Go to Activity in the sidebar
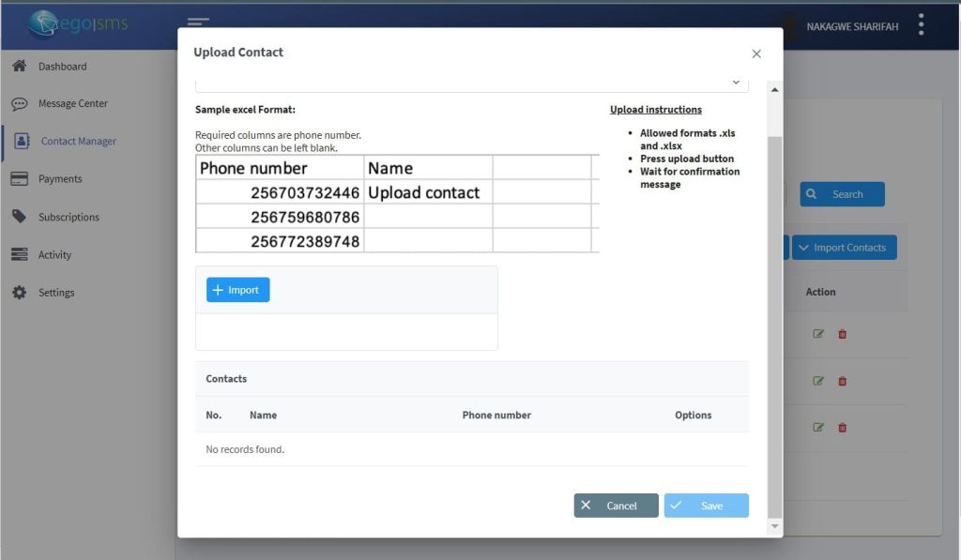The image size is (961, 560). point(54,255)
